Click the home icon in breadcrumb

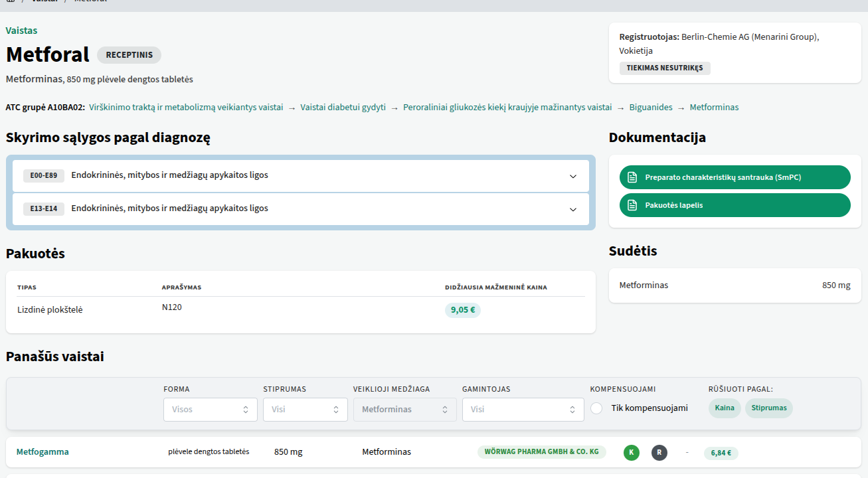pyautogui.click(x=10, y=1)
